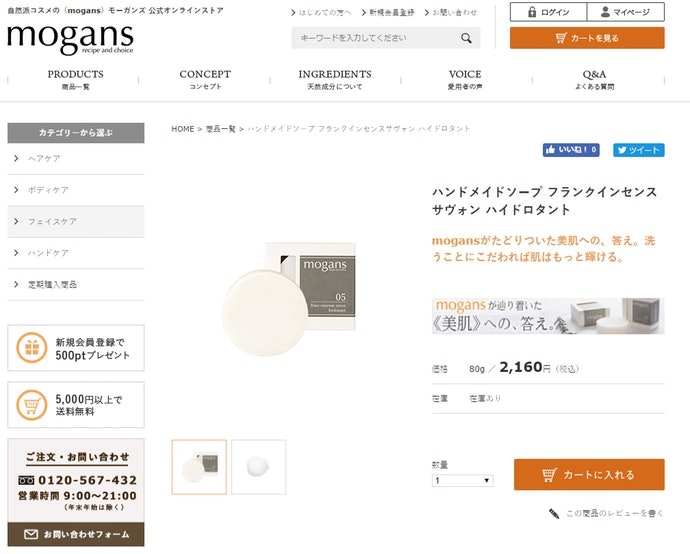Click the My Page person icon
This screenshot has height=554, width=690.
click(x=605, y=12)
